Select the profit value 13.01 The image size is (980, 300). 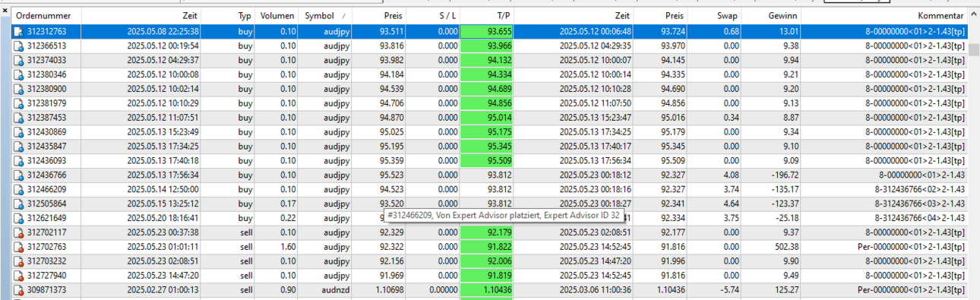pyautogui.click(x=788, y=31)
